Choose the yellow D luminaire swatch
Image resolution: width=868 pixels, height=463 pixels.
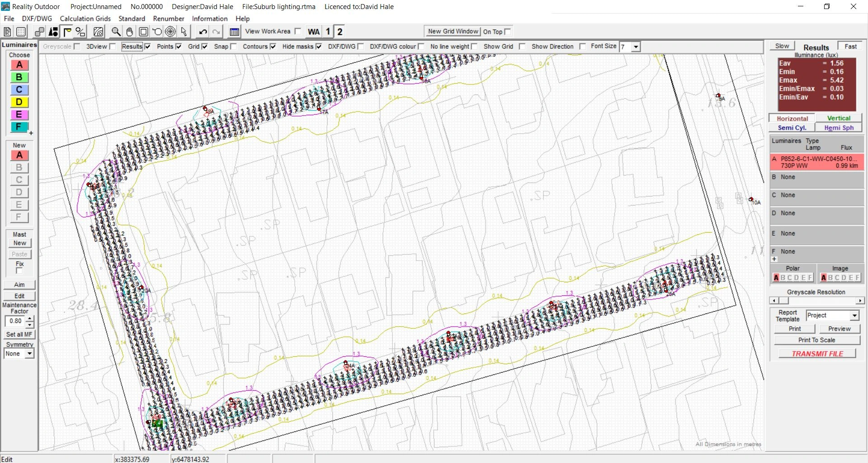[19, 102]
